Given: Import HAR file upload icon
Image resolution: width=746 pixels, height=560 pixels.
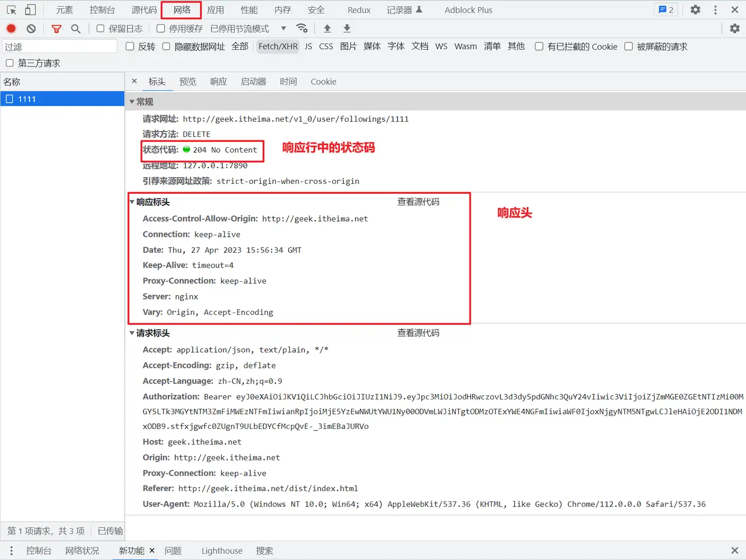Looking at the screenshot, I should tap(327, 28).
